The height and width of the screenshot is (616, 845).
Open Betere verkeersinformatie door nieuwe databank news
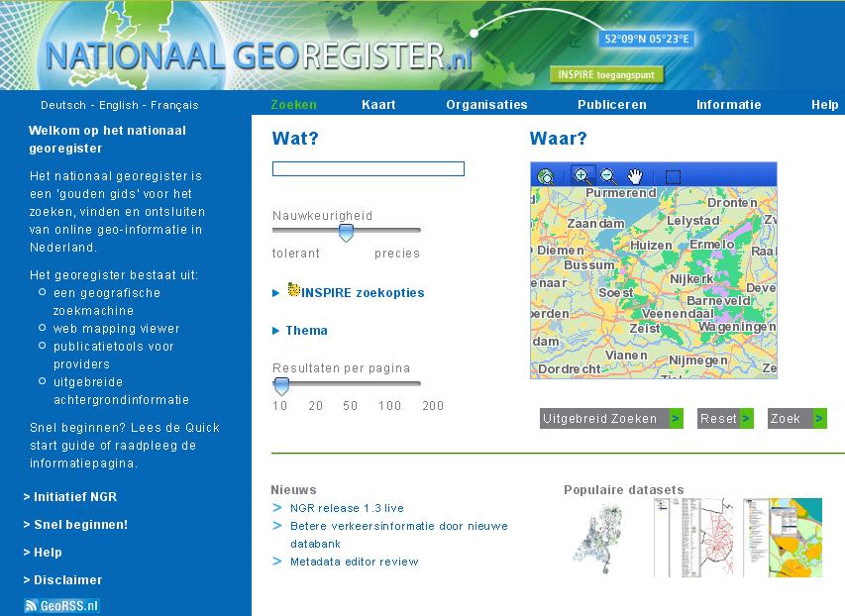tap(399, 535)
